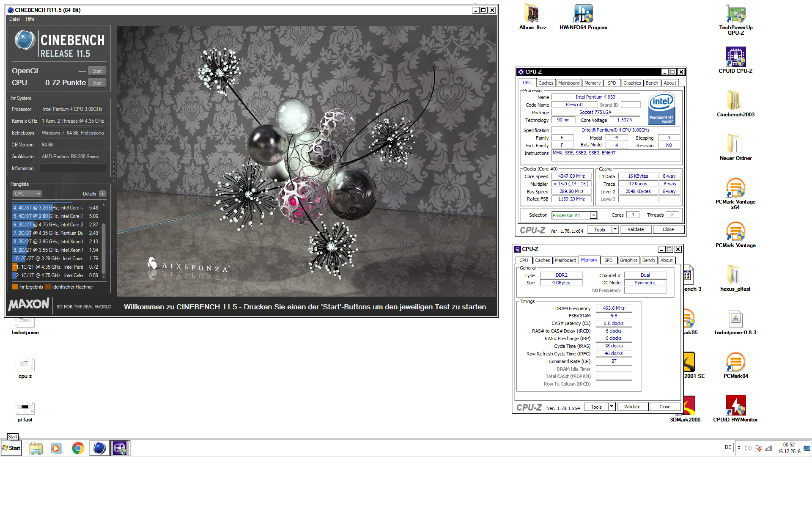812x512 pixels.
Task: Select ranking entry 1C/1T @ 4.75 GHz
Action: [56, 275]
